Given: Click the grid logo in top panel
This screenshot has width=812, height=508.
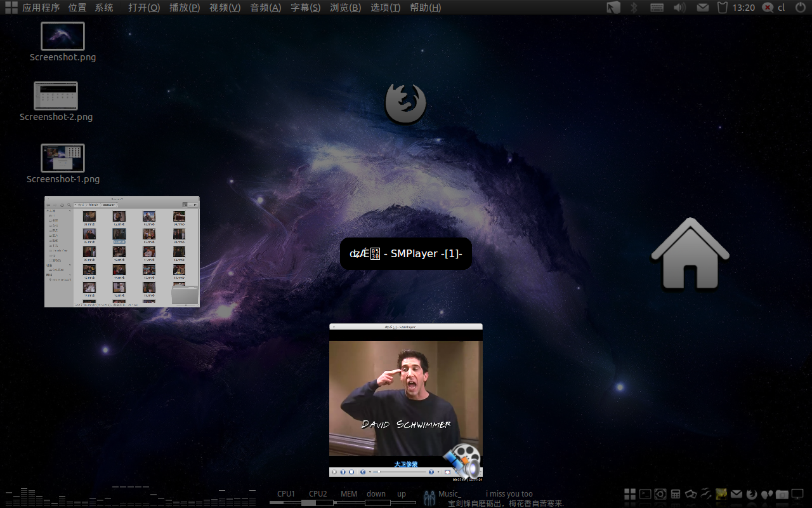Looking at the screenshot, I should [x=11, y=8].
